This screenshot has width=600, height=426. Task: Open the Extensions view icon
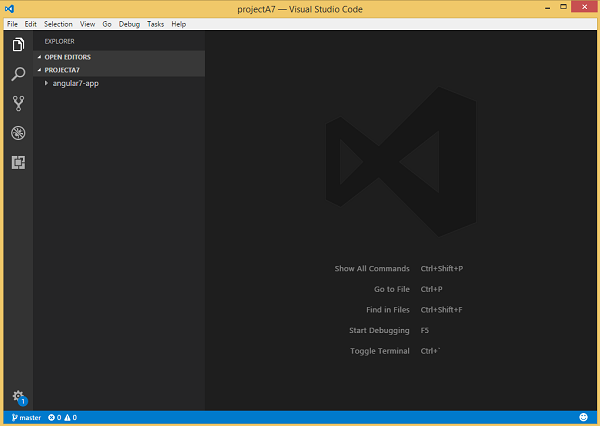tap(18, 162)
